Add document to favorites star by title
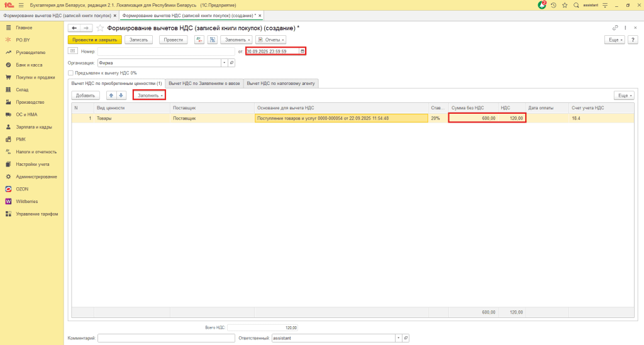 click(100, 28)
